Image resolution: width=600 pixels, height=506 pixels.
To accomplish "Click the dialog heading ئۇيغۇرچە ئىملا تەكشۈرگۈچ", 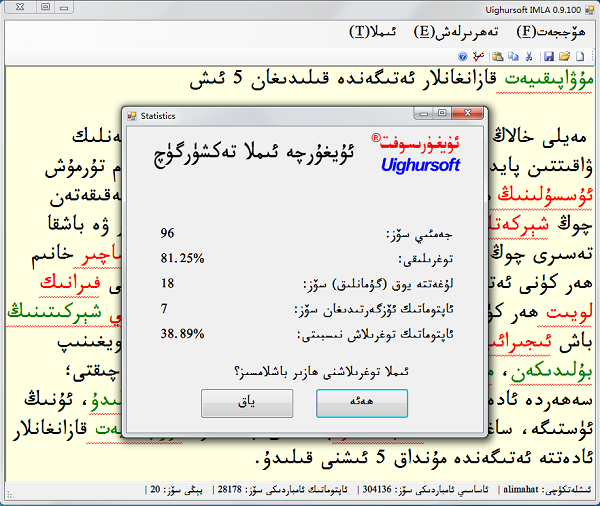I will tap(254, 153).
